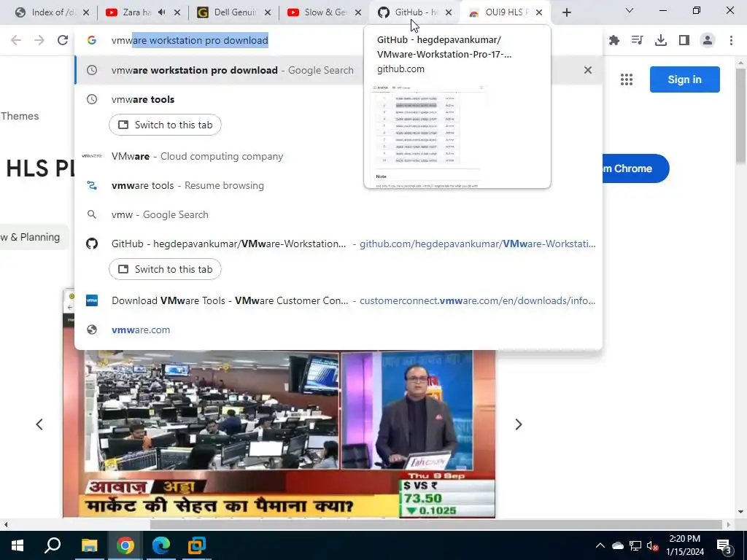Open network tray icon

click(x=635, y=545)
